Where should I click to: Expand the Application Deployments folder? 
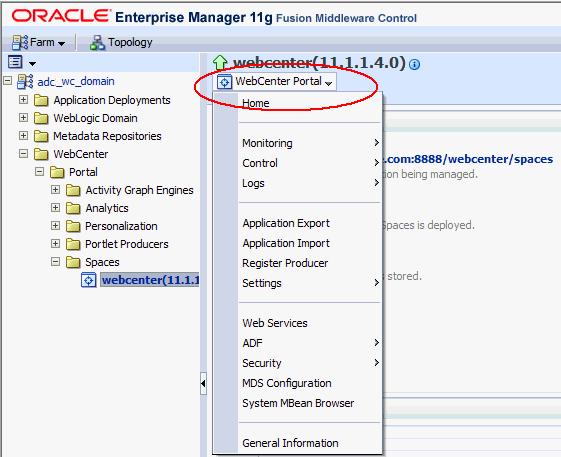pos(23,99)
